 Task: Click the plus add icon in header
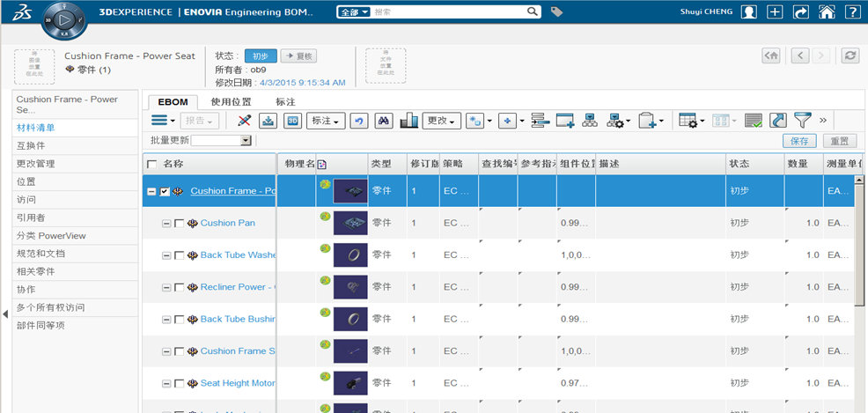click(x=775, y=11)
